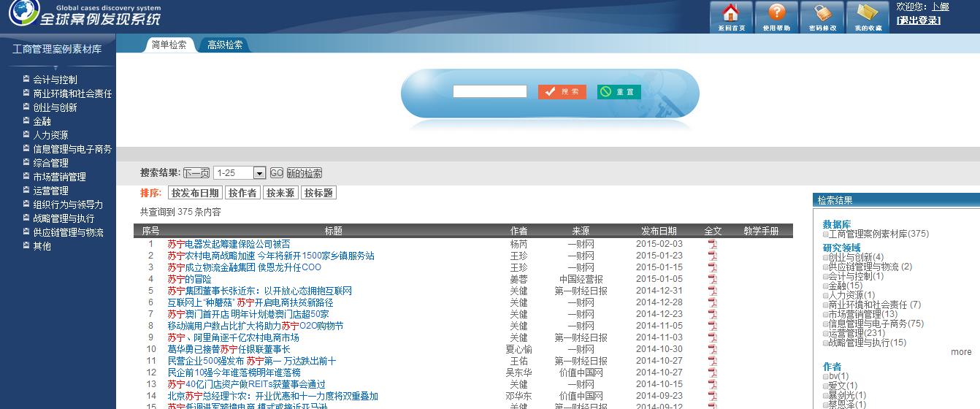This screenshot has width=980, height=409.
Task: Click the icon beside 会计与控制 in sidebar
Action: (26, 79)
